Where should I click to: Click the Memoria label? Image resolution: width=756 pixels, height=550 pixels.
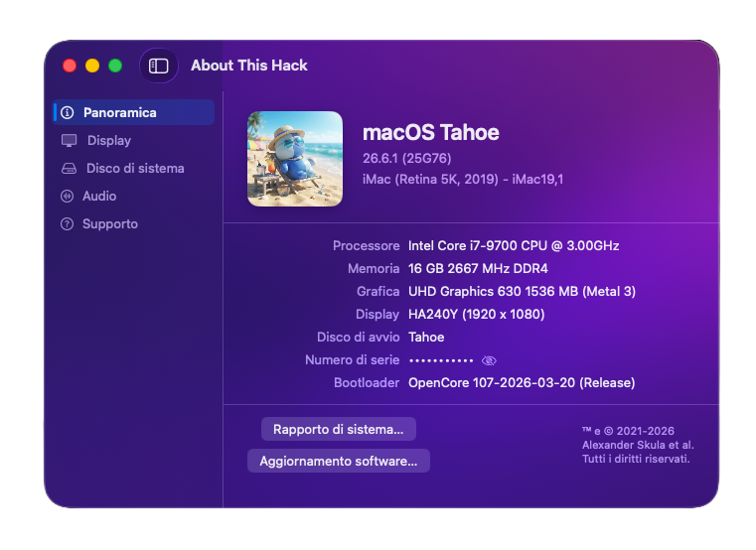[x=374, y=268]
